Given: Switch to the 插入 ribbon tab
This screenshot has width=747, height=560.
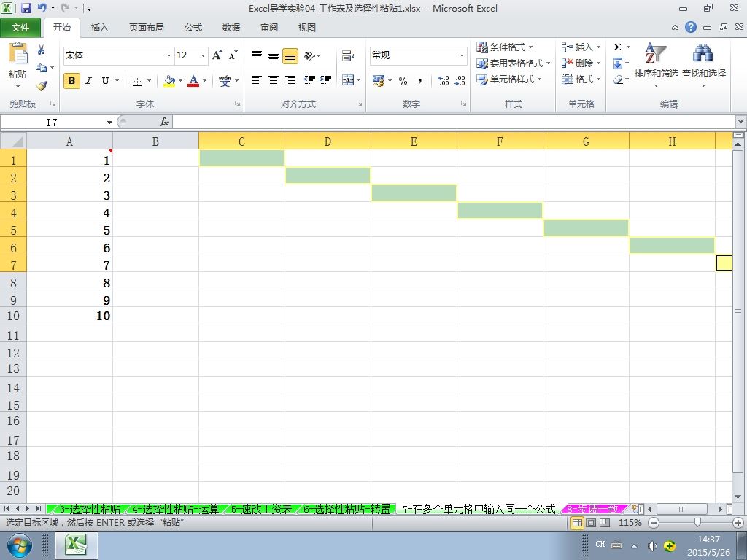Looking at the screenshot, I should [99, 28].
